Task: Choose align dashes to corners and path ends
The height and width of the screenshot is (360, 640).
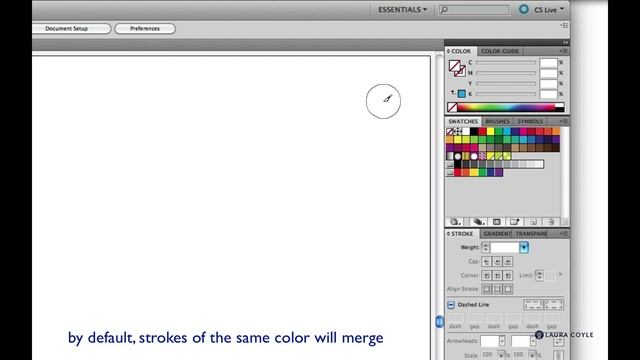Action: [x=554, y=304]
